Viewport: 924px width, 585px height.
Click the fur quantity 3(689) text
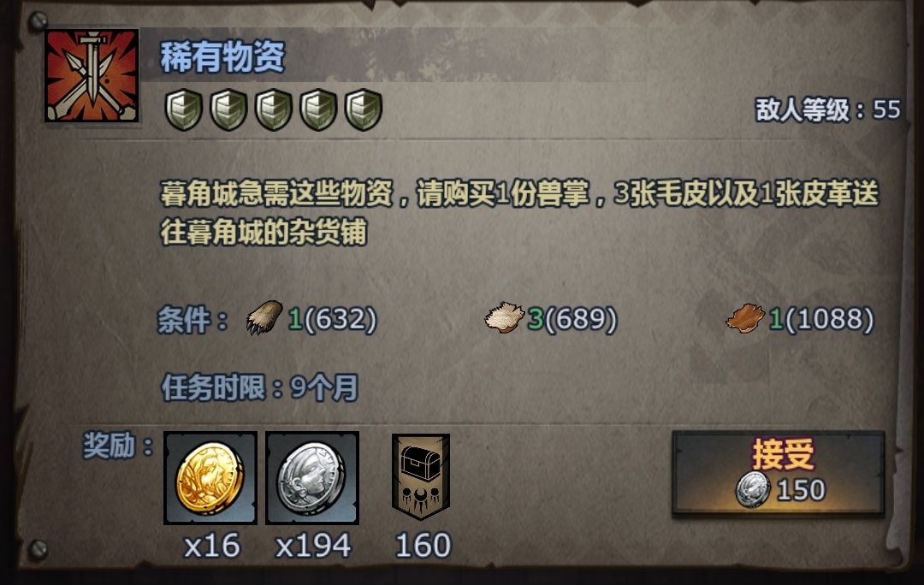tap(572, 319)
